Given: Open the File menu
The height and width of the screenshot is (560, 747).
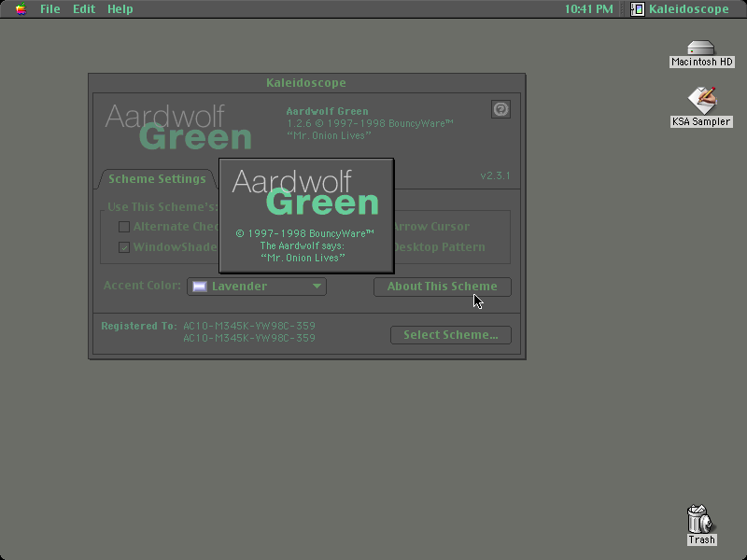Looking at the screenshot, I should (50, 9).
